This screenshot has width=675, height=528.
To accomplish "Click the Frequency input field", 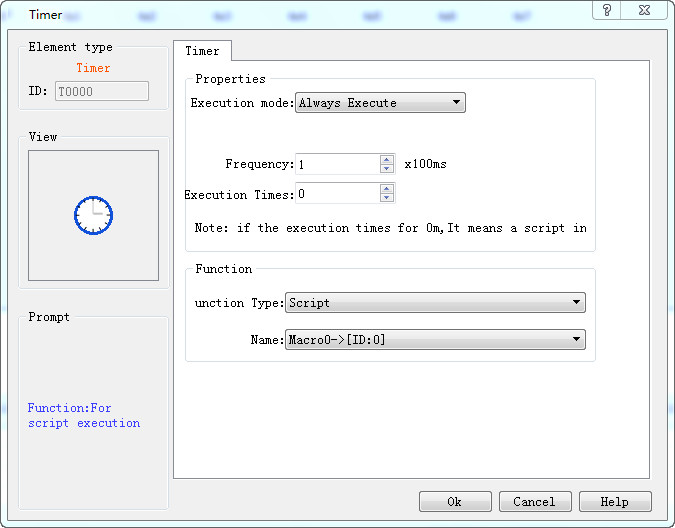I will pyautogui.click(x=337, y=164).
